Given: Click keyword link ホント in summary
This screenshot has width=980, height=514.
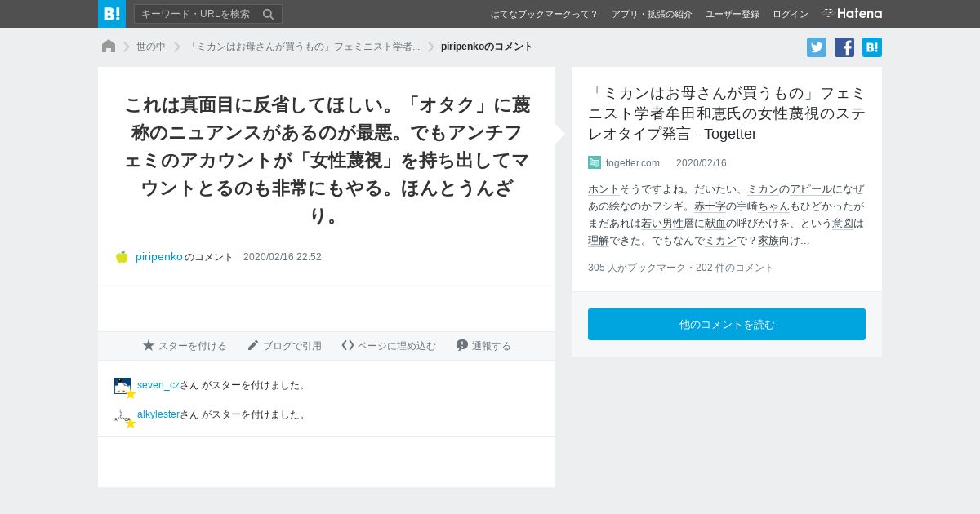Looking at the screenshot, I should coord(604,189).
